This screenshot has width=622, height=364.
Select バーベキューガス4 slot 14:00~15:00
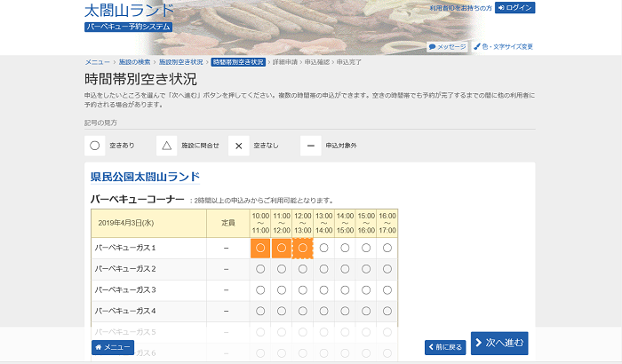345,312
